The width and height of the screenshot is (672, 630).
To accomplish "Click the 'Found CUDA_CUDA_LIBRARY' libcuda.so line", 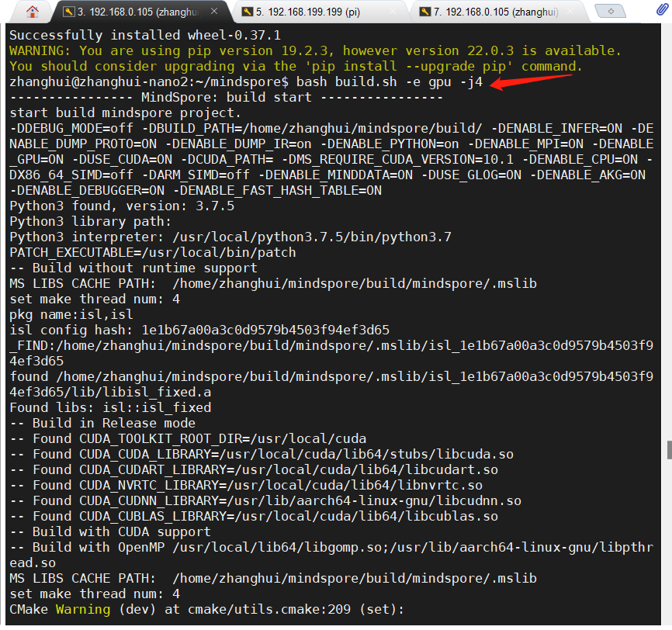I will point(262,454).
